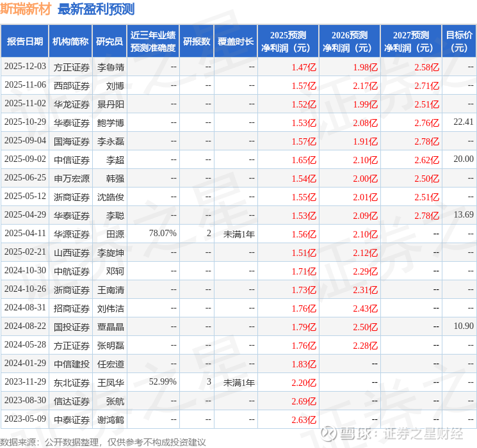The width and height of the screenshot is (477, 448).
Task: Select analyst 刘伟洁
Action: (111, 308)
